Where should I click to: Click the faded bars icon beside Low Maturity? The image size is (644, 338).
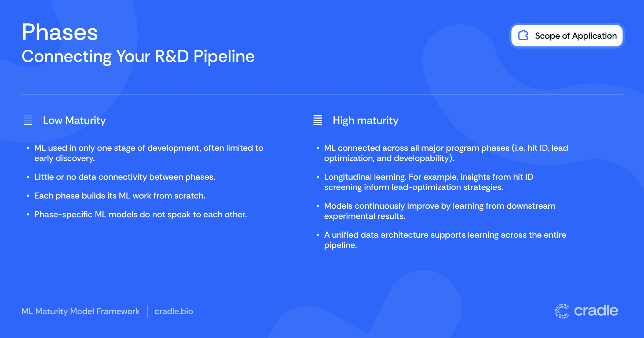pyautogui.click(x=28, y=120)
